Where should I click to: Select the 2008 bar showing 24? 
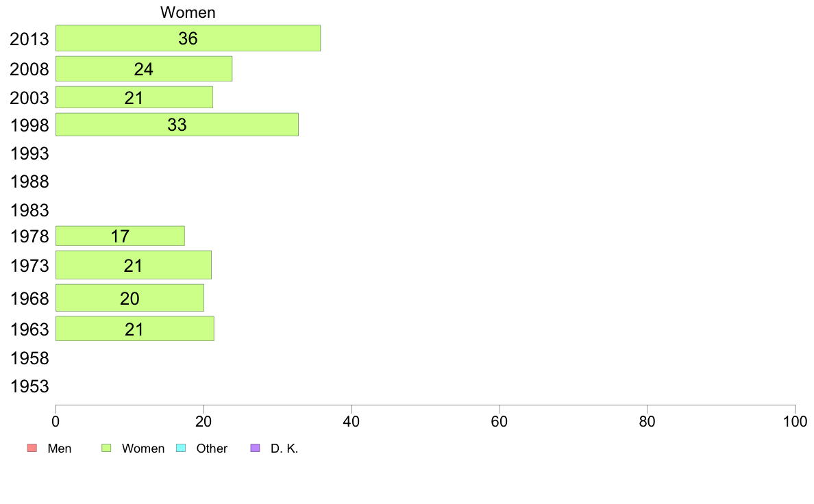click(x=144, y=68)
